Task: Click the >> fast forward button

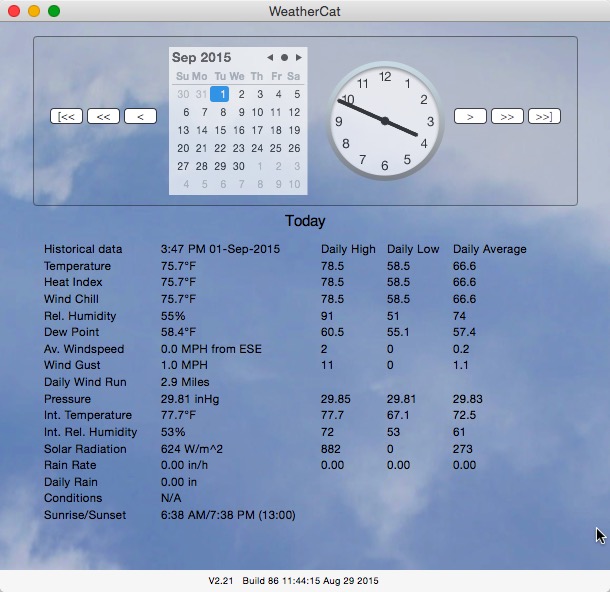Action: pyautogui.click(x=507, y=116)
